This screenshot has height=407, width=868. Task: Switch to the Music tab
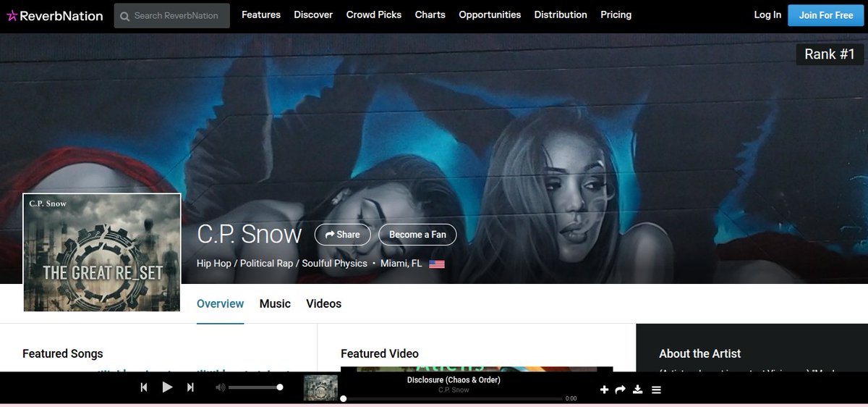click(x=275, y=303)
